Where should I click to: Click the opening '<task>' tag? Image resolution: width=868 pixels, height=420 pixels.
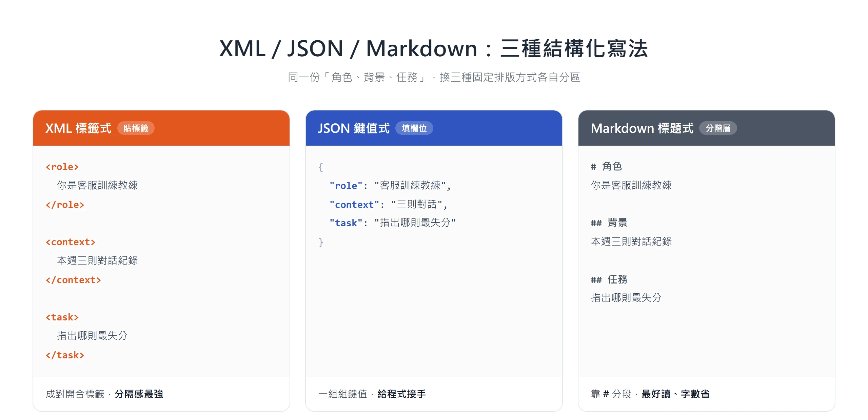pyautogui.click(x=62, y=317)
